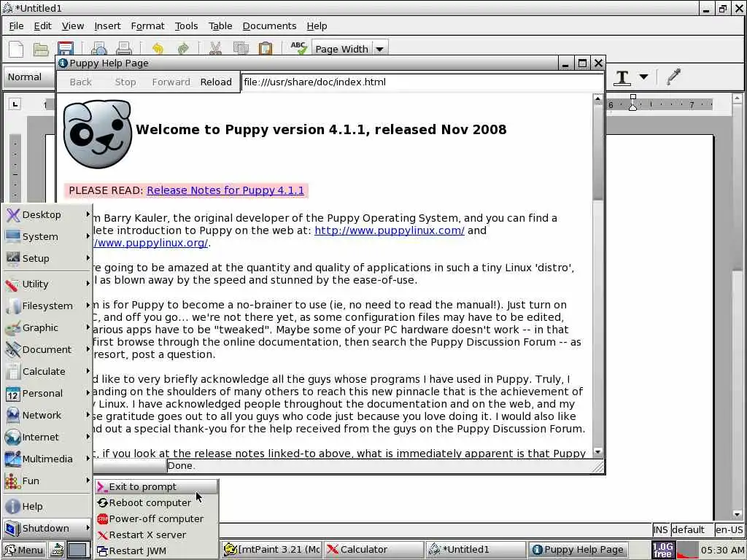Expand the System submenu
This screenshot has height=560, width=747.
tap(47, 237)
